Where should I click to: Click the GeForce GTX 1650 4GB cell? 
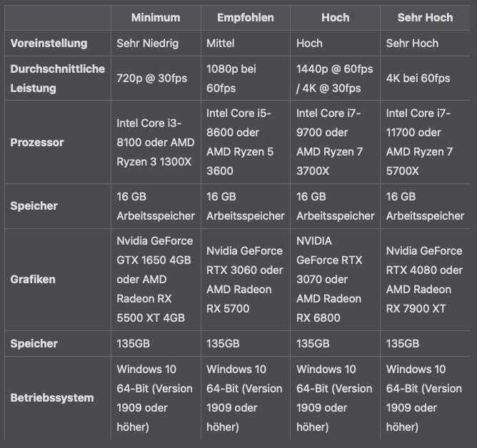155,280
